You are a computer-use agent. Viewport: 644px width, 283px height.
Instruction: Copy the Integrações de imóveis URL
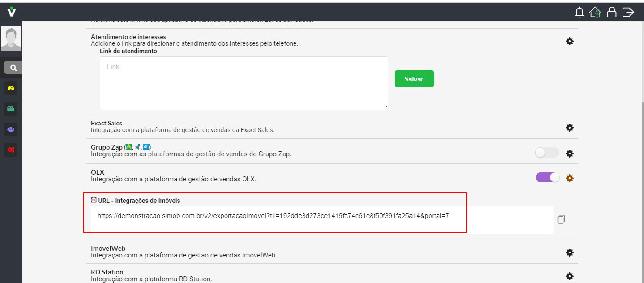(x=561, y=219)
